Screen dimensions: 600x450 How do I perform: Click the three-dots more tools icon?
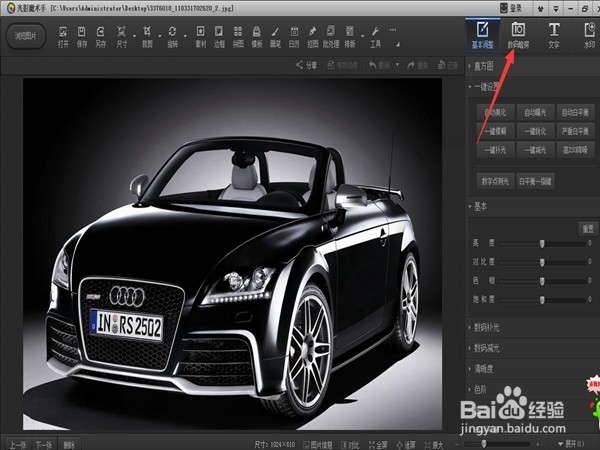pyautogui.click(x=393, y=30)
